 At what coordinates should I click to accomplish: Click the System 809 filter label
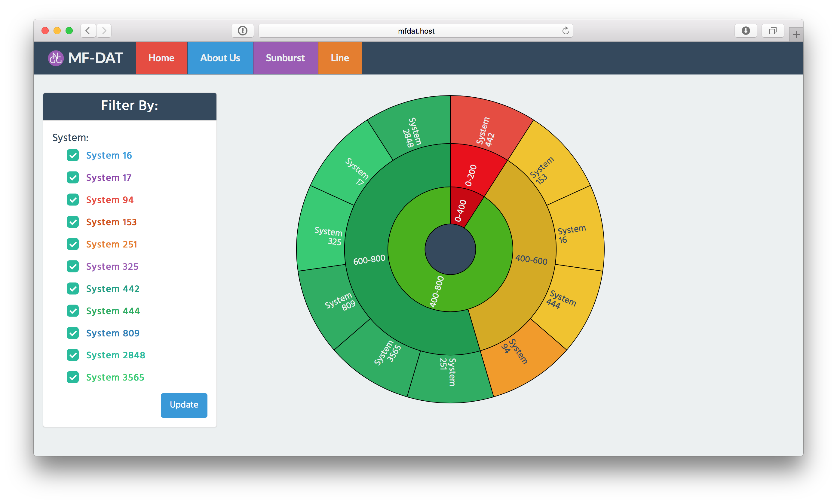(x=113, y=333)
